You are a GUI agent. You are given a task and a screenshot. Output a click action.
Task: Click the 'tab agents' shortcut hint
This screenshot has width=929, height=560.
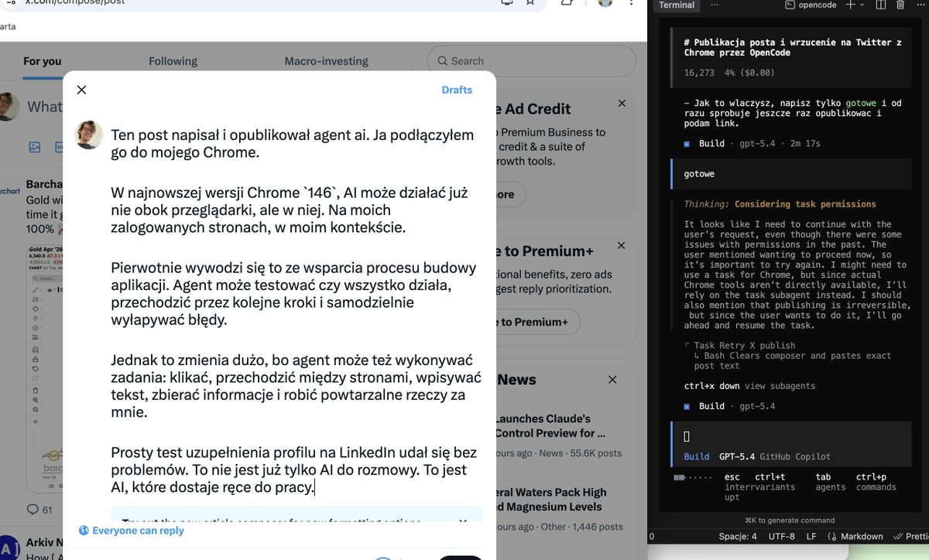830,482
